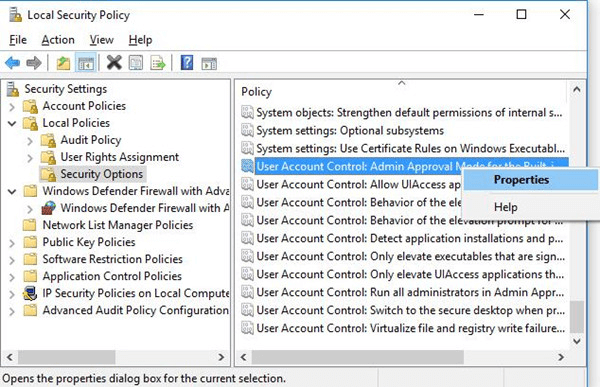Click the Properties toolbar icon
This screenshot has height=387, width=600.
pyautogui.click(x=136, y=63)
